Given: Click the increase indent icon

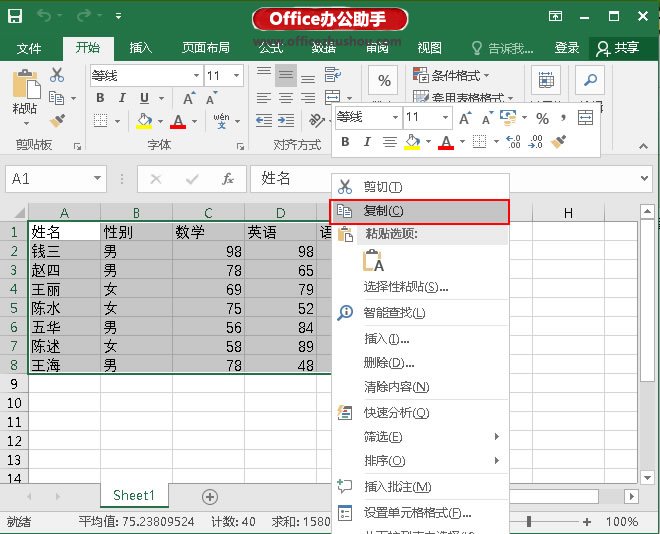Looking at the screenshot, I should (x=286, y=121).
